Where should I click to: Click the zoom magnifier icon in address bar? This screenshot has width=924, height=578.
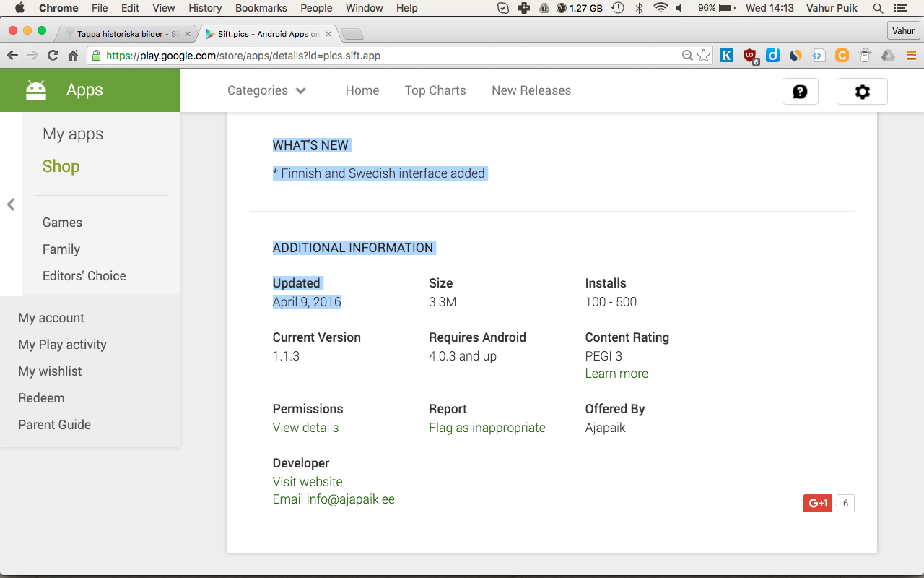pos(687,56)
